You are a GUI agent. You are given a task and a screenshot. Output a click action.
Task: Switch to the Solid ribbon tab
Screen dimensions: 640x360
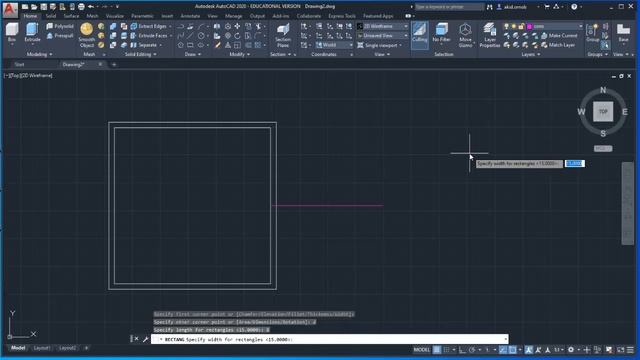[x=51, y=16]
